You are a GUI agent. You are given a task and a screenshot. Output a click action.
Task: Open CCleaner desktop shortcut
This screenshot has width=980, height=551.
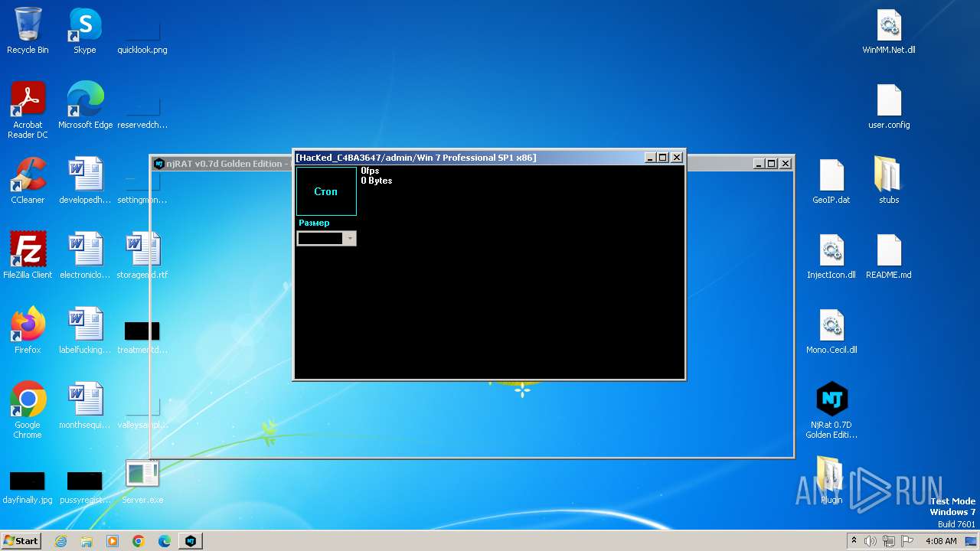(28, 181)
